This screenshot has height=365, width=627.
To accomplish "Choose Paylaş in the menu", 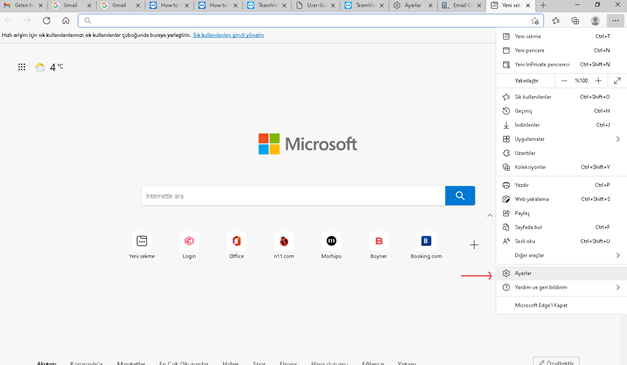I will tap(561, 213).
